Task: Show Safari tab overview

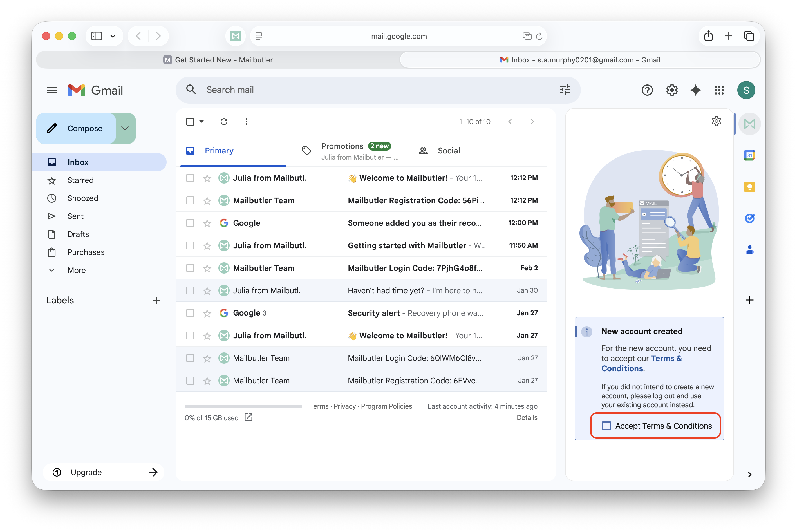Action: [x=749, y=36]
